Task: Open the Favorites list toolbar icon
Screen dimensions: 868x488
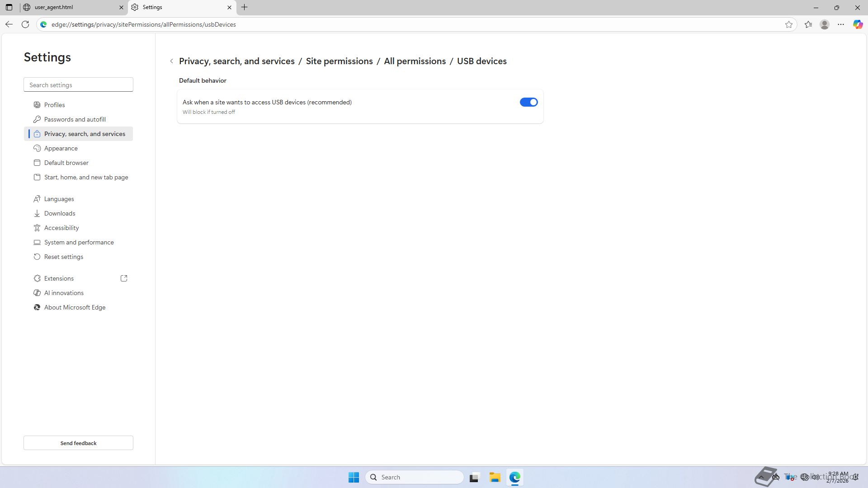Action: (808, 24)
